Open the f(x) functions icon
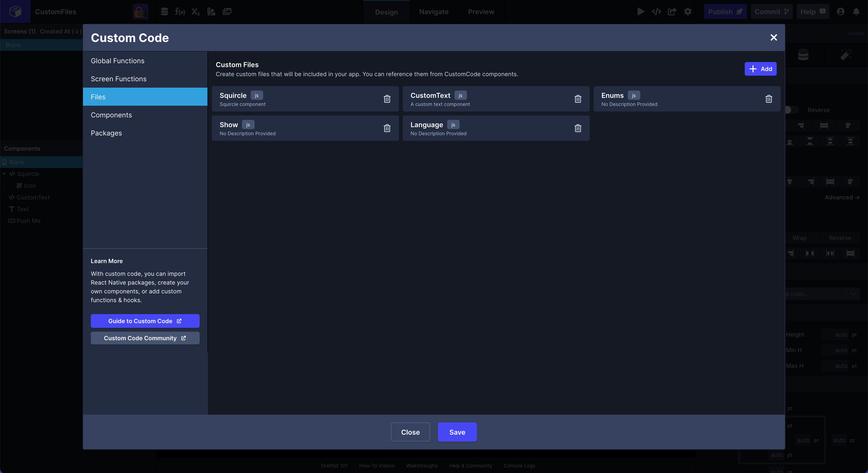The image size is (868, 473). pos(180,11)
